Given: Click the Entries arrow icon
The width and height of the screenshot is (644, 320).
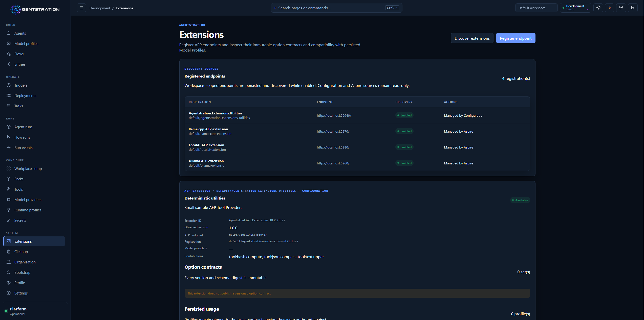Looking at the screenshot, I should (x=9, y=64).
